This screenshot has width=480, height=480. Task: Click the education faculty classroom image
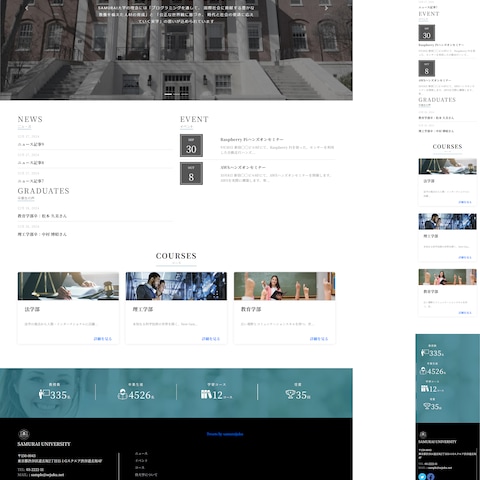285,286
